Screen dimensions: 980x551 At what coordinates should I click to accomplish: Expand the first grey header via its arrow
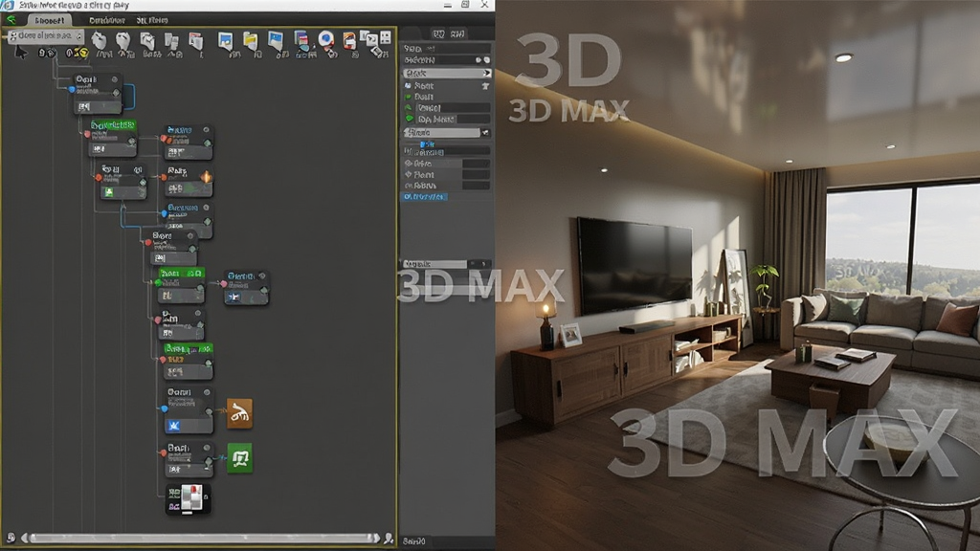pos(486,74)
